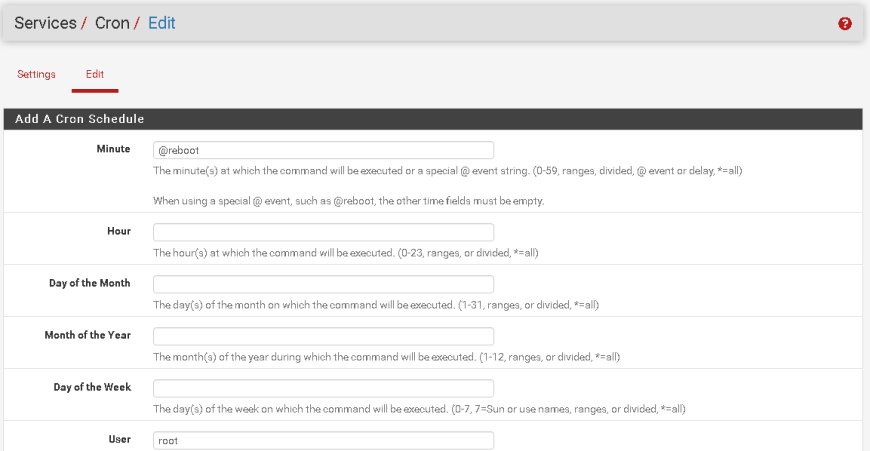Click the Minute field label
This screenshot has height=451, width=870.
[113, 149]
